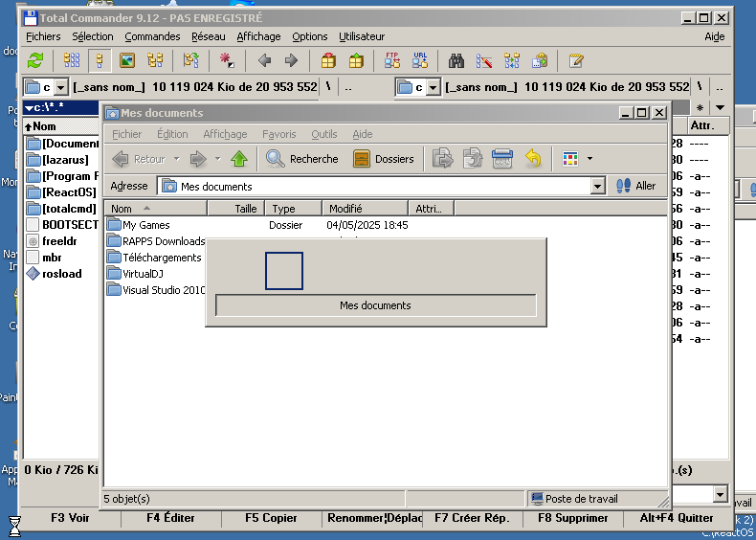Select the Téléchargements folder
The width and height of the screenshot is (756, 540).
pos(154,258)
